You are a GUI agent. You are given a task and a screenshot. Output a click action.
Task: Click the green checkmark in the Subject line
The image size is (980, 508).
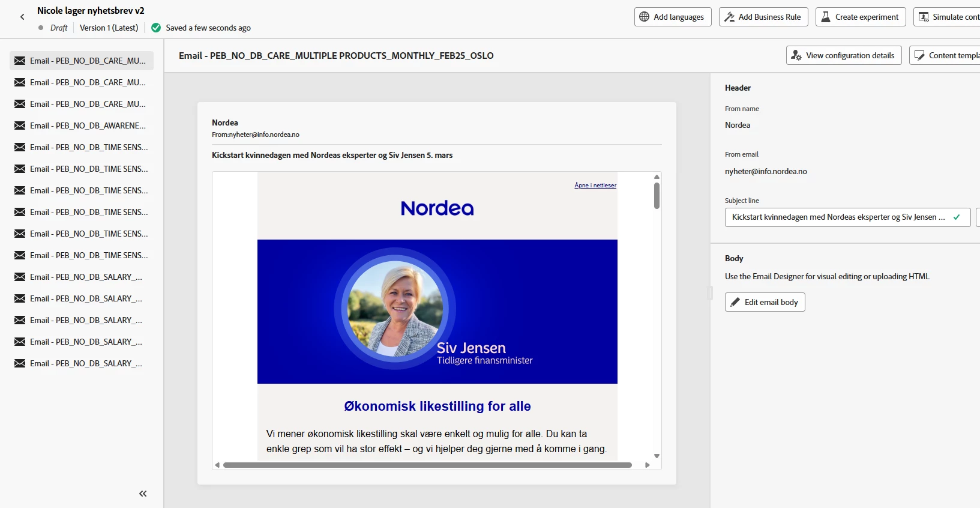pyautogui.click(x=957, y=217)
